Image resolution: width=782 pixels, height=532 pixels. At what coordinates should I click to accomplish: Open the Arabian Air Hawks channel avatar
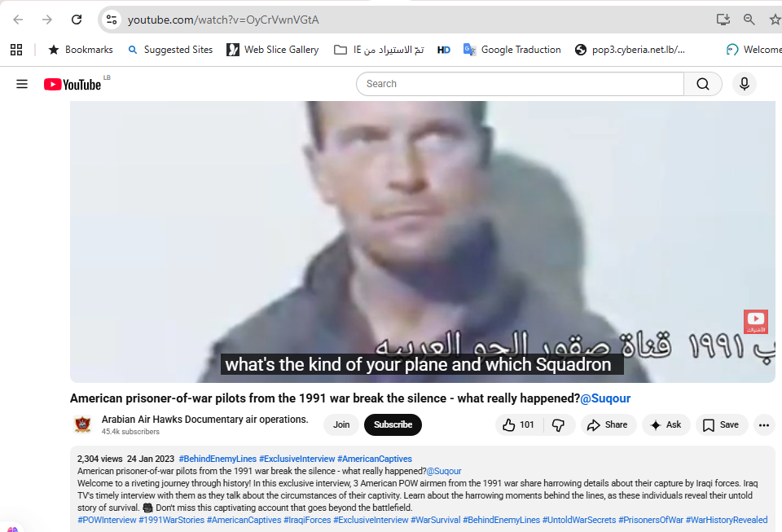83,424
